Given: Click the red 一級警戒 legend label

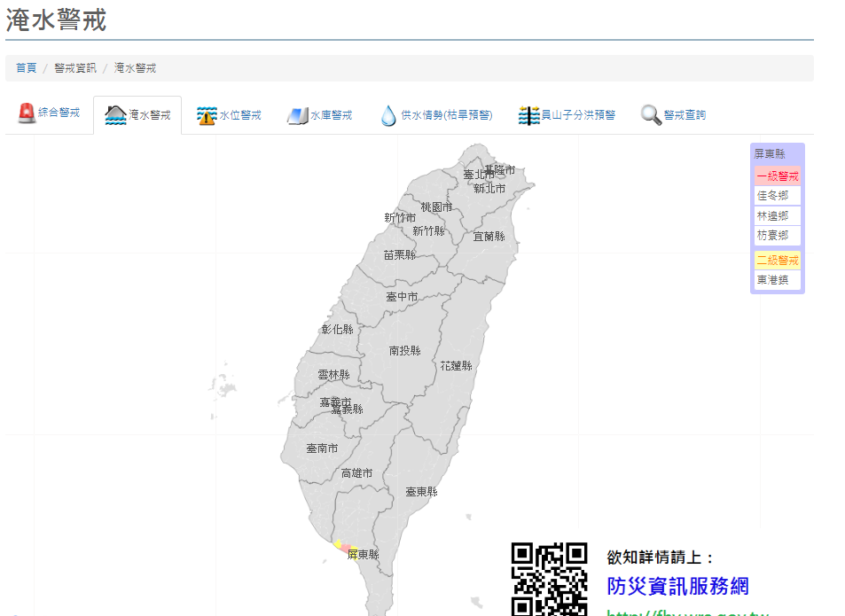Looking at the screenshot, I should pyautogui.click(x=777, y=176).
